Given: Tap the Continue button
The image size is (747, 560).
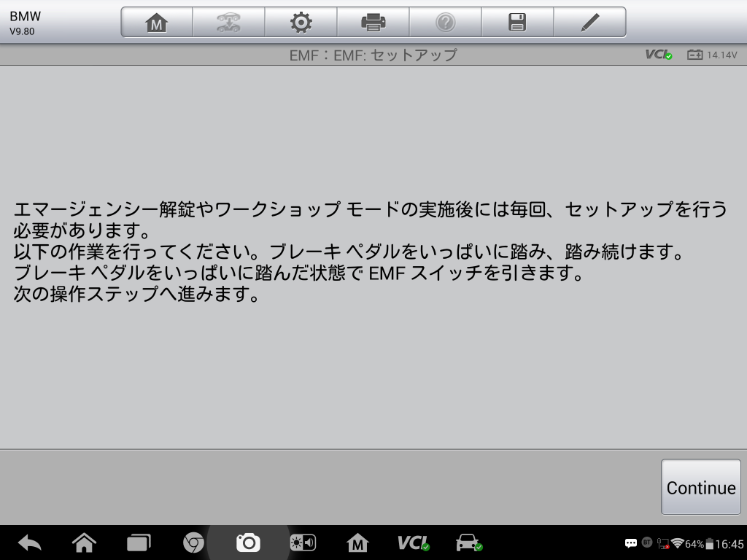Looking at the screenshot, I should [701, 487].
